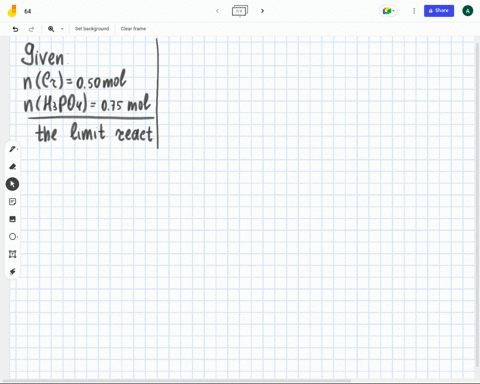480x384 pixels.
Task: Go to the previous frame
Action: 217,11
